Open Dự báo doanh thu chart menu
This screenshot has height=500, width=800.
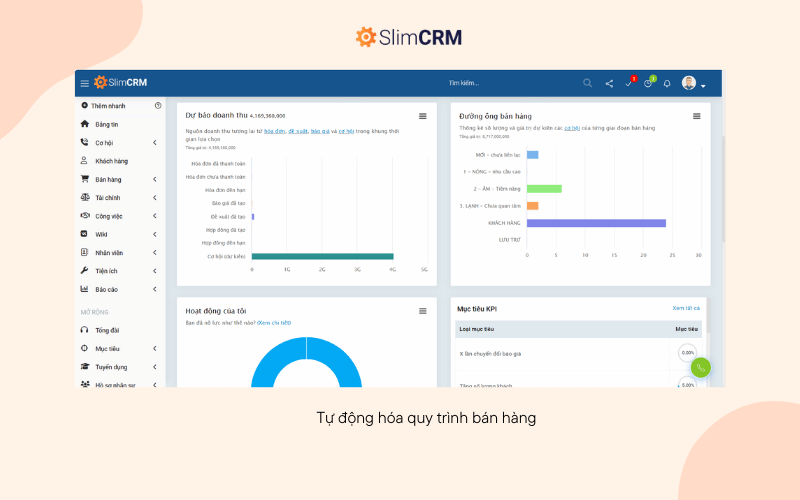422,116
